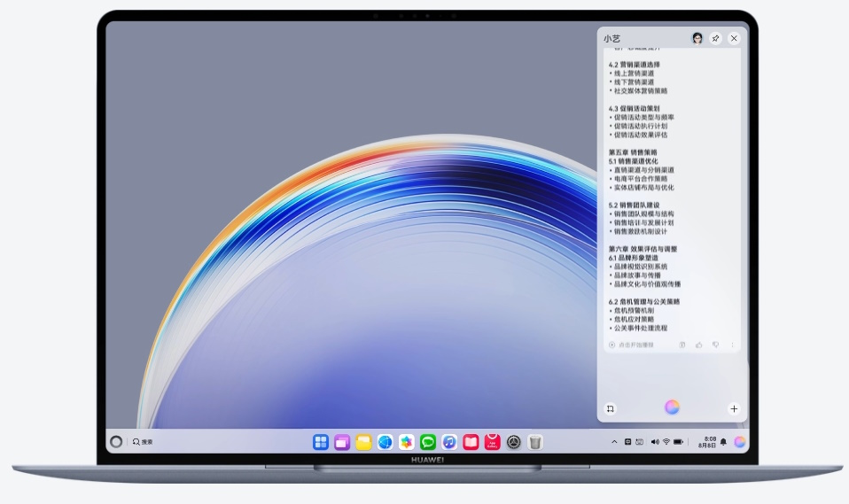849x504 pixels.
Task: Select heading 4.3 促销活动策划
Action: pyautogui.click(x=634, y=108)
